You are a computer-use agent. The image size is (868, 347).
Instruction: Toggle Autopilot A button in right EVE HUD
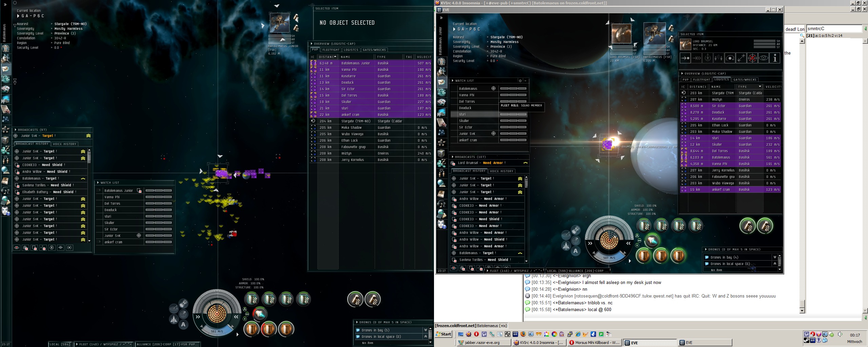pos(575,251)
